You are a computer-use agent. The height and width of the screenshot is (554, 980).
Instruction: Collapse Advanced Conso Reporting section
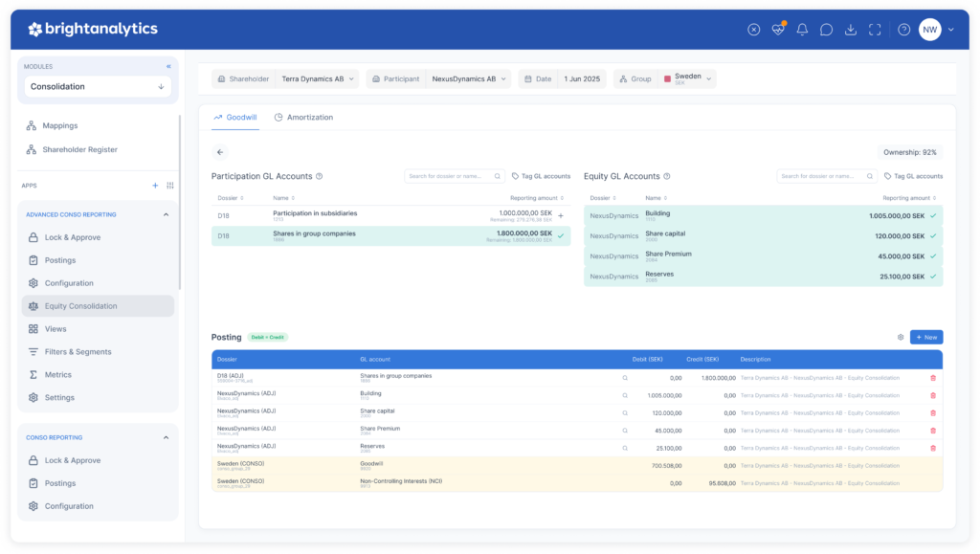[x=166, y=214]
